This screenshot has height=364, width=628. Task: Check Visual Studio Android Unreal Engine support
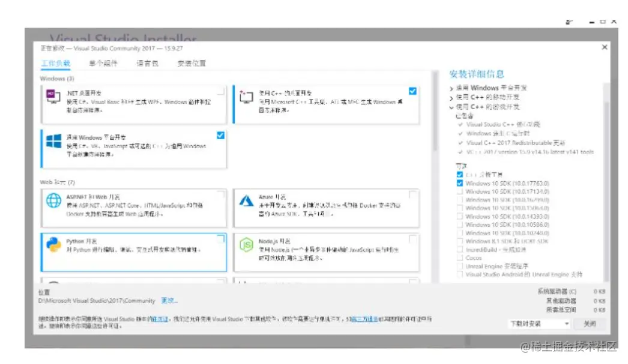[x=460, y=275]
